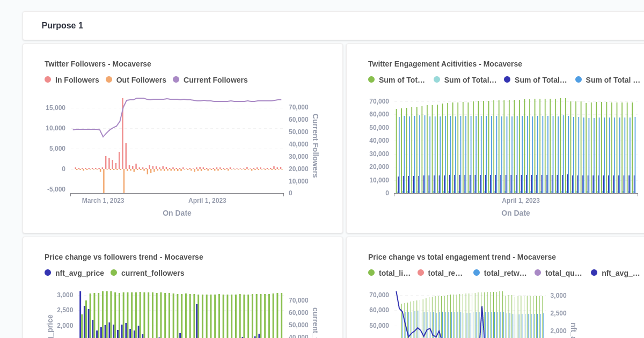The height and width of the screenshot is (338, 644).
Task: Click the Twitter Engagement Acitivities title
Action: (x=445, y=64)
